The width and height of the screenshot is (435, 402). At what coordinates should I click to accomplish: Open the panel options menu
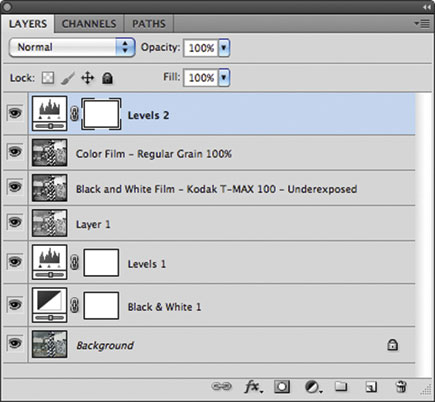coord(422,23)
